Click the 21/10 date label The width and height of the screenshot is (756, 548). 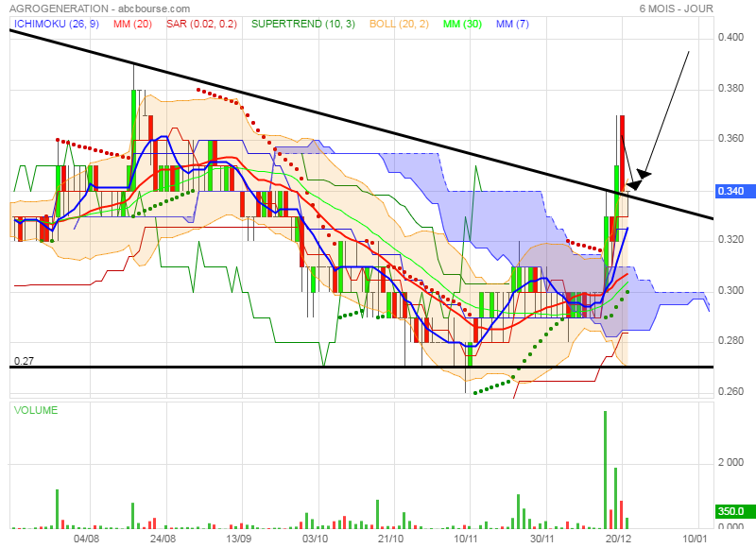390,539
